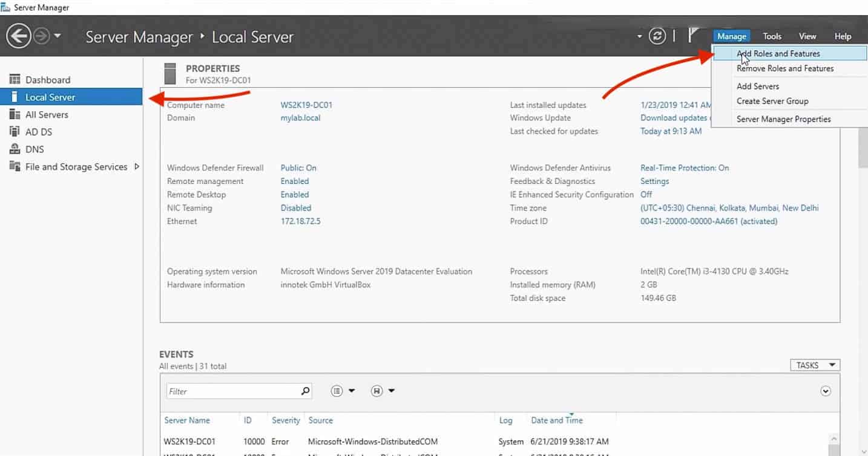Screen dimensions: 868x456
Task: Open the notifications flag icon
Action: (x=695, y=35)
